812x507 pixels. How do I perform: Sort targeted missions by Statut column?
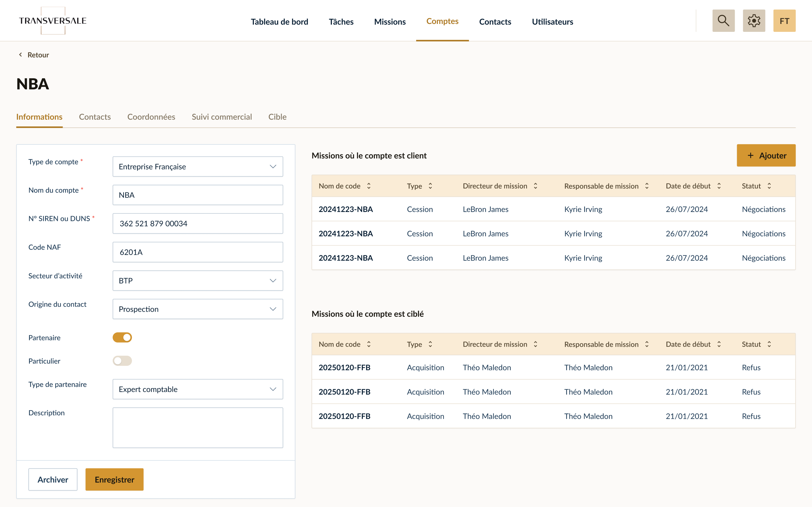point(769,344)
